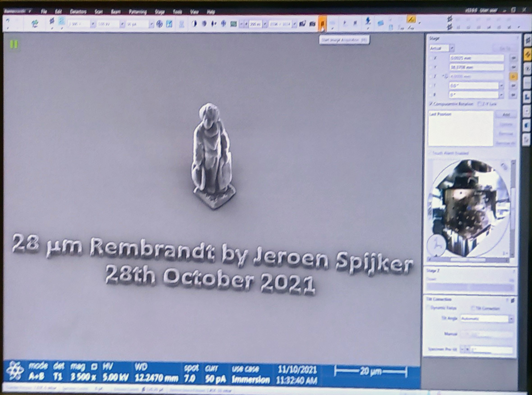Click the bottom crossed-square icon at toolbar right
The width and height of the screenshot is (532, 395).
450,27
